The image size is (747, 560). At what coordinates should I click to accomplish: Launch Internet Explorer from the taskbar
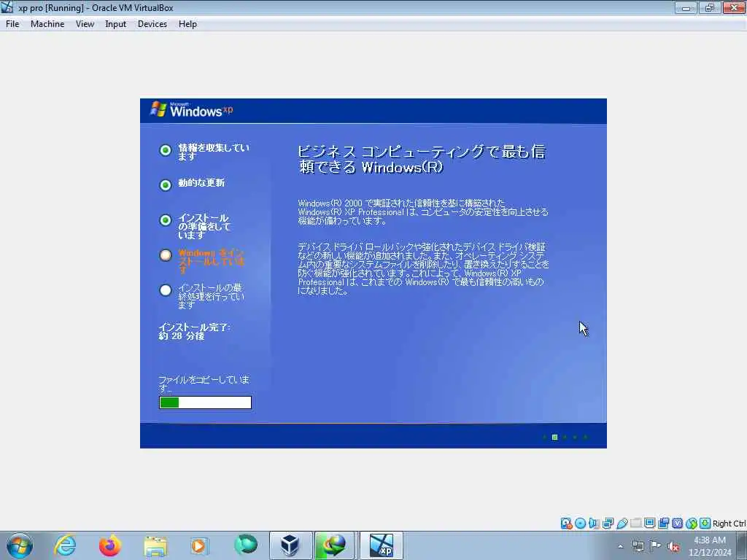click(x=65, y=545)
